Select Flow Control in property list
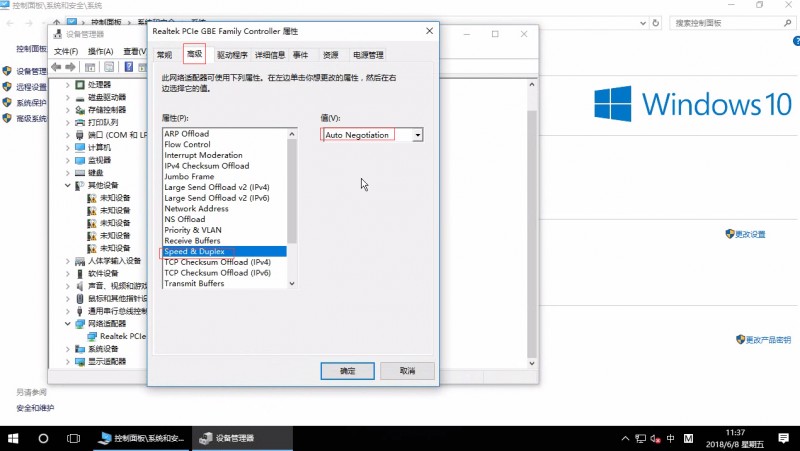This screenshot has width=800, height=451. pos(224,144)
